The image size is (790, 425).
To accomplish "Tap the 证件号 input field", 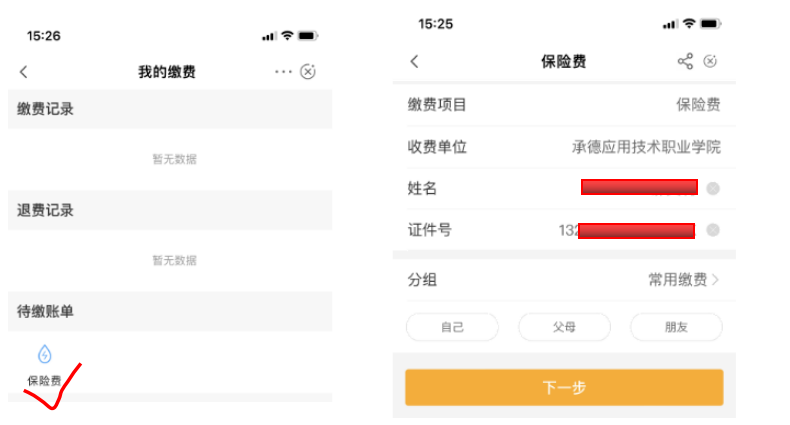I will [x=628, y=230].
